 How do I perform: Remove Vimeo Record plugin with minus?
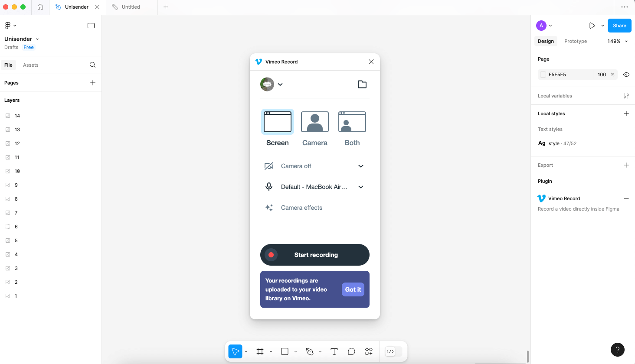pos(626,198)
